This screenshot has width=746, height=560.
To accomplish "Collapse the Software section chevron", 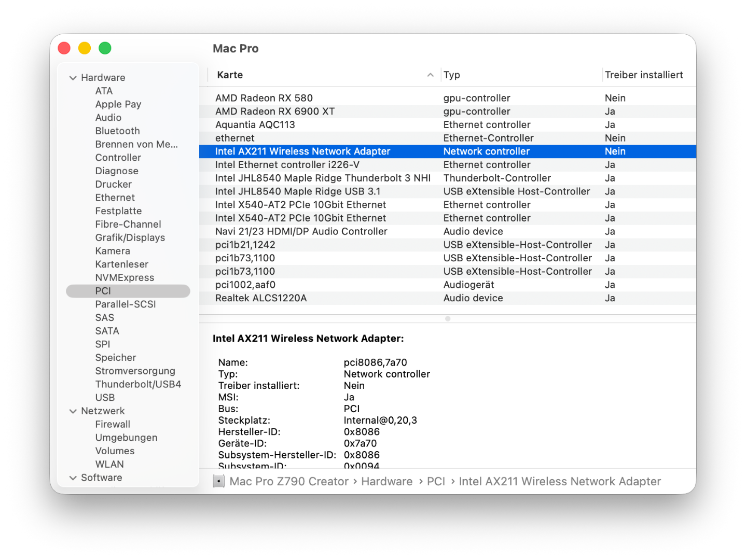I will tap(73, 478).
